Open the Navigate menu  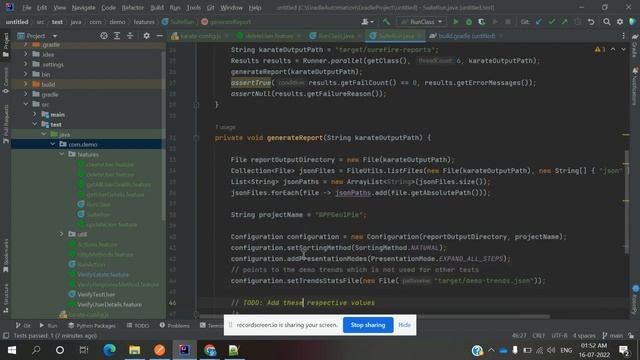point(83,8)
